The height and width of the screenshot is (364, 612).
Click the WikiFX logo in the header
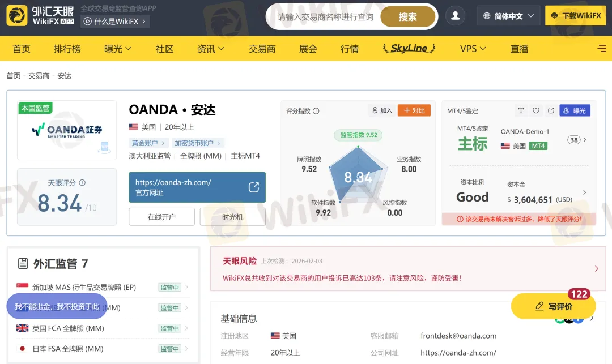[x=41, y=16]
